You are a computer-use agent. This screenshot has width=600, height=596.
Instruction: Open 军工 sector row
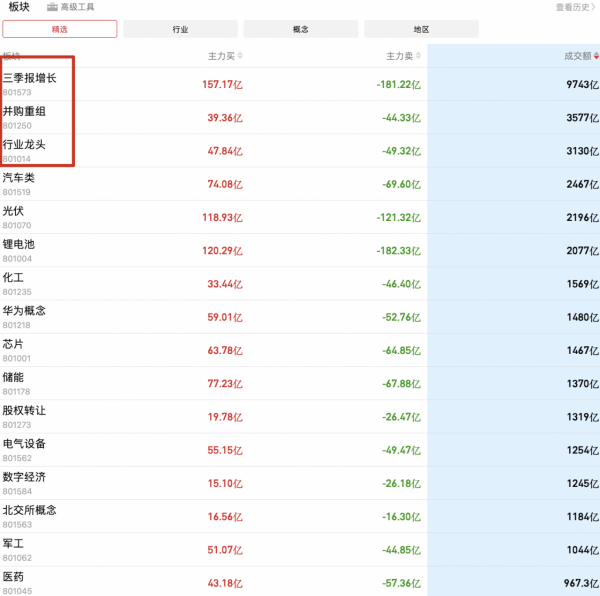tap(300, 550)
